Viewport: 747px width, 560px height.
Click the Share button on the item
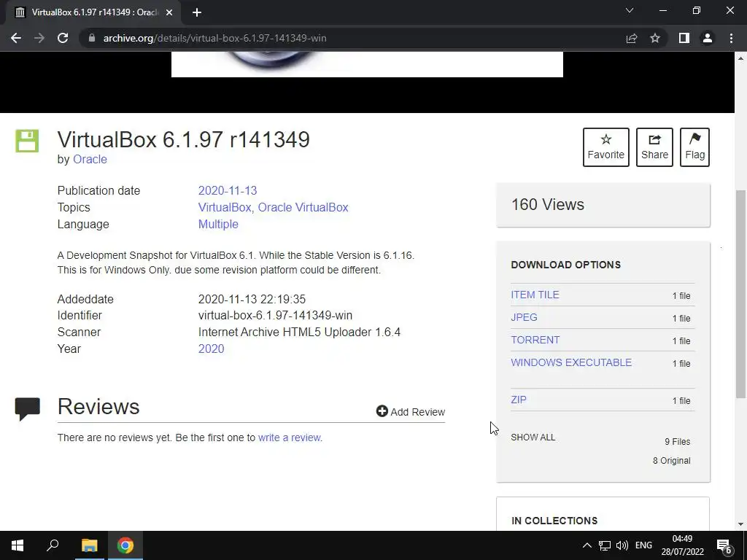pos(654,147)
